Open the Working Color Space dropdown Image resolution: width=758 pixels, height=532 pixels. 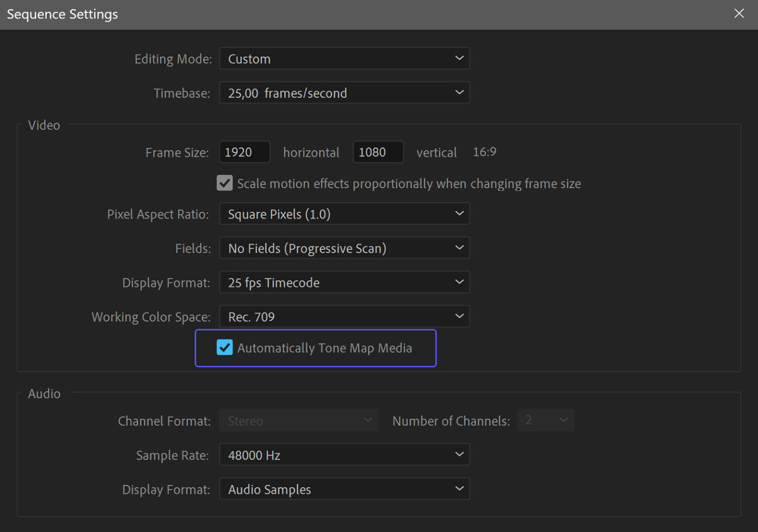[x=344, y=317]
